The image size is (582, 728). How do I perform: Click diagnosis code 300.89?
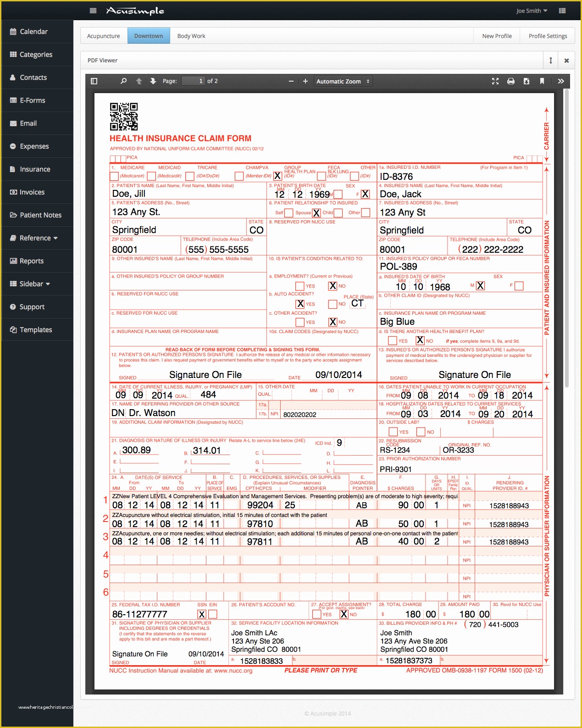pyautogui.click(x=137, y=450)
